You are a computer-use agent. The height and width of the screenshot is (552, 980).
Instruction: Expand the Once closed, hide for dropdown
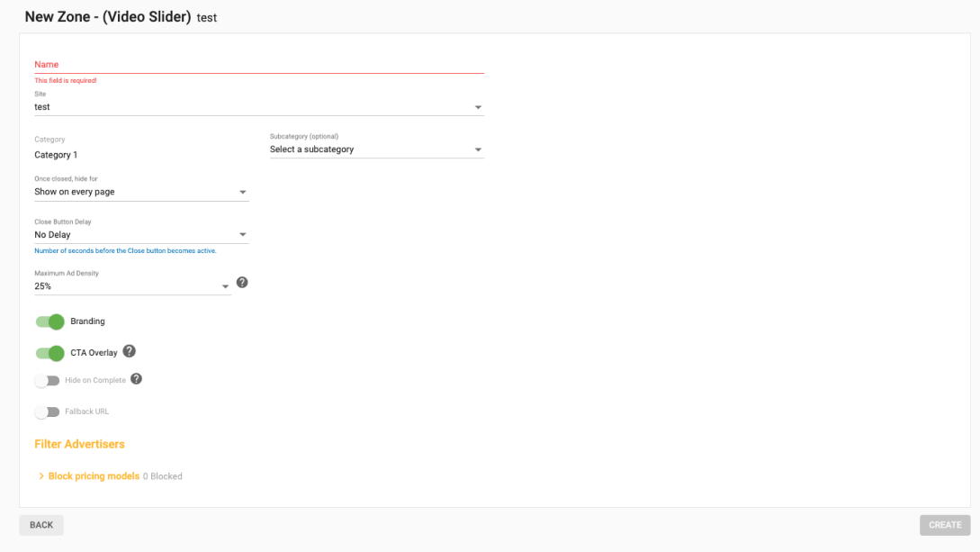(x=140, y=192)
